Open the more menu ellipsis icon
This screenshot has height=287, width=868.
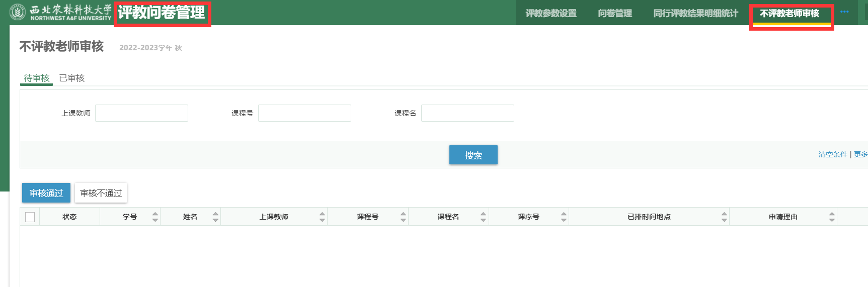coord(844,12)
